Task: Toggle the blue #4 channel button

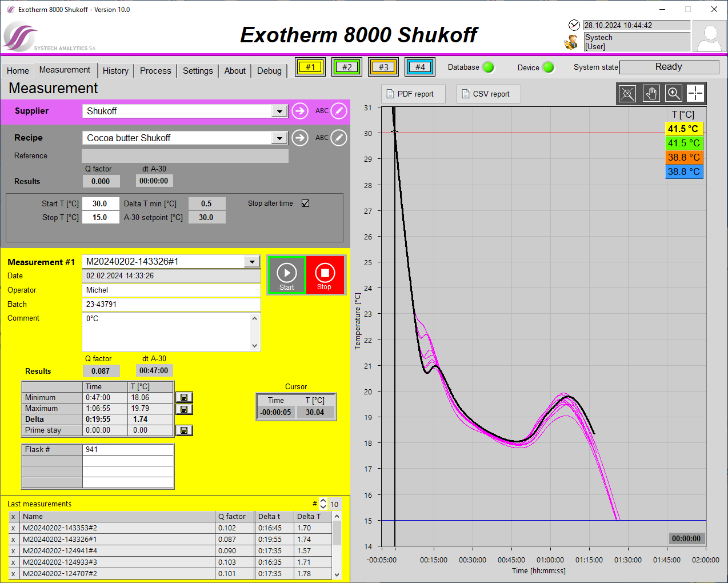Action: [x=420, y=67]
